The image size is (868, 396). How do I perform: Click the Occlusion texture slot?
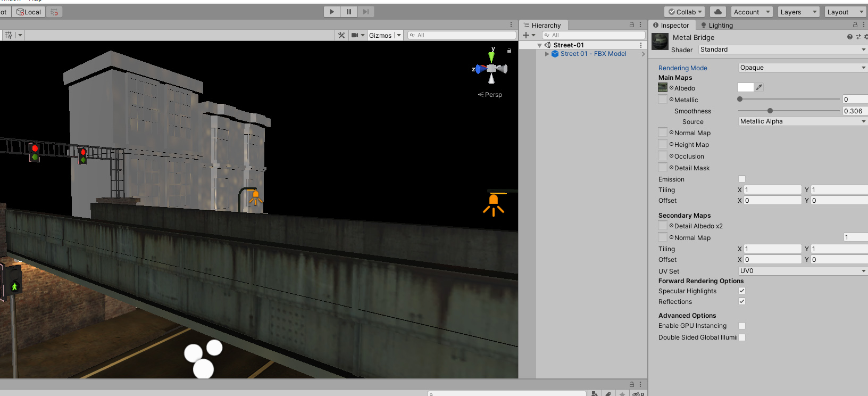[x=663, y=155]
